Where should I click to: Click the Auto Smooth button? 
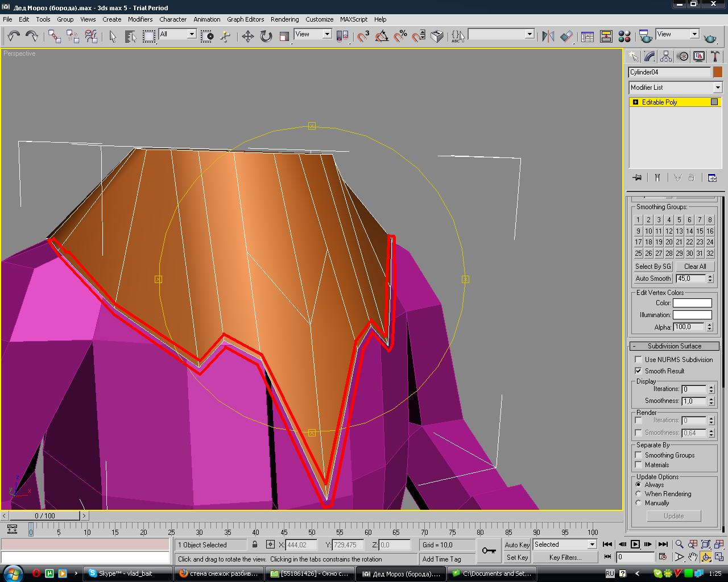coord(652,278)
